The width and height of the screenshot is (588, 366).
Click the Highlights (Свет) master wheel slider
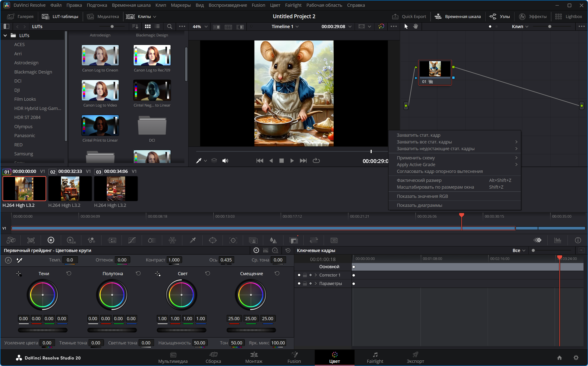(x=181, y=330)
